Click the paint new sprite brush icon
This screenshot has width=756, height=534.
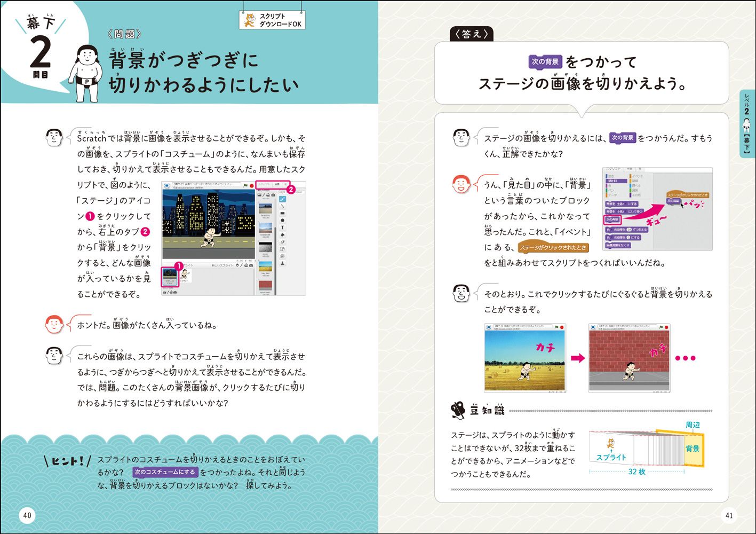pos(242,265)
